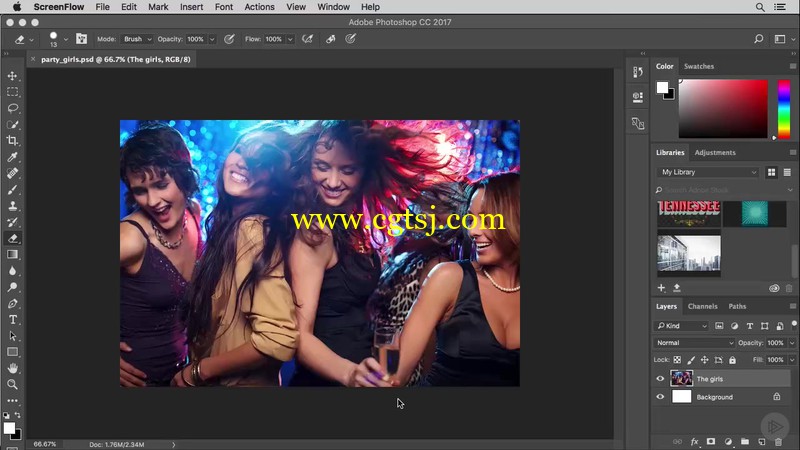Toggle lock all on layer

pyautogui.click(x=732, y=360)
